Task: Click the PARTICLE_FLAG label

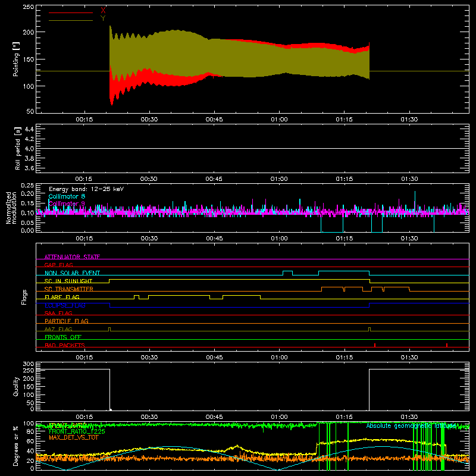Action: point(67,321)
